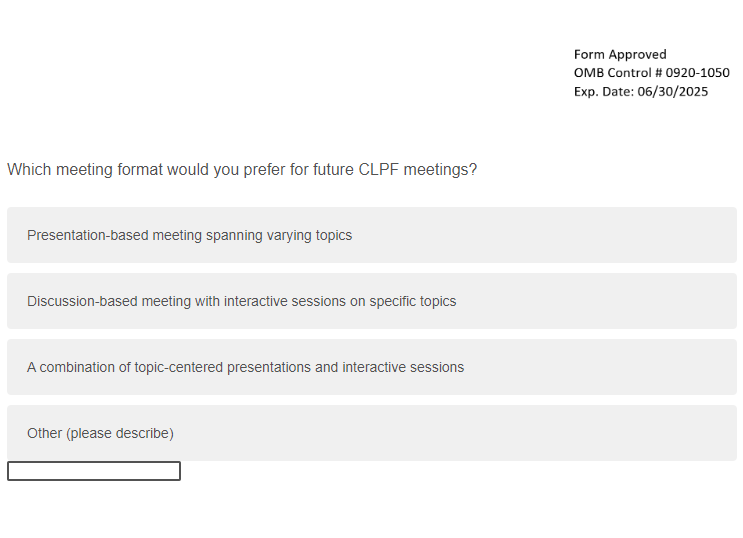Click the number "0920-1050" in the header
The image size is (743, 538).
[698, 73]
